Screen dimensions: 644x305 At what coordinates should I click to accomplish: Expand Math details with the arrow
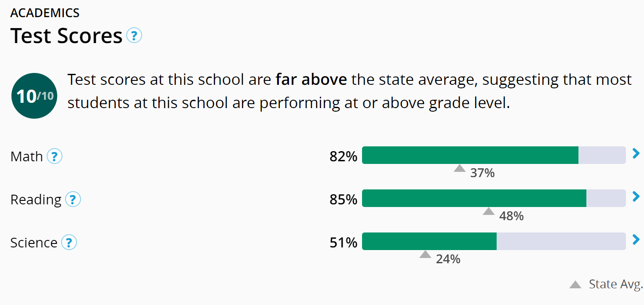click(x=636, y=154)
